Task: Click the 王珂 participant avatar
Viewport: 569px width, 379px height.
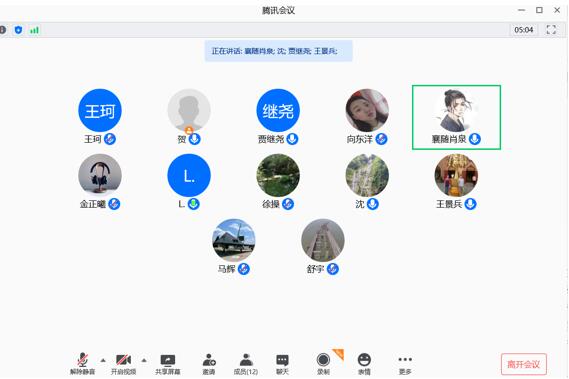Action: click(x=100, y=110)
